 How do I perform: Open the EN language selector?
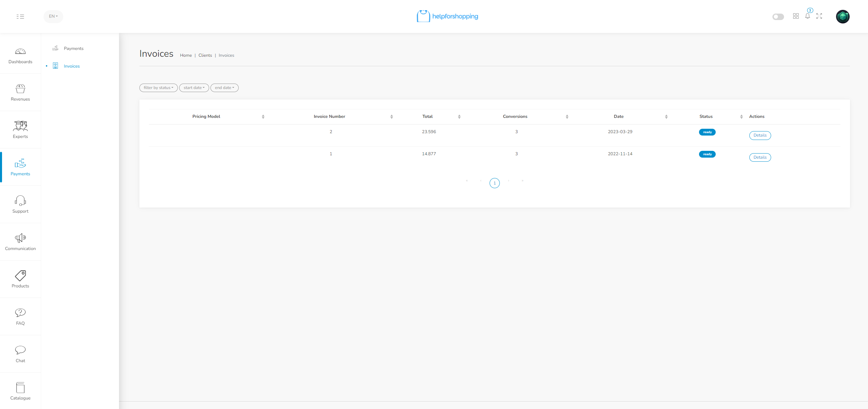(53, 16)
